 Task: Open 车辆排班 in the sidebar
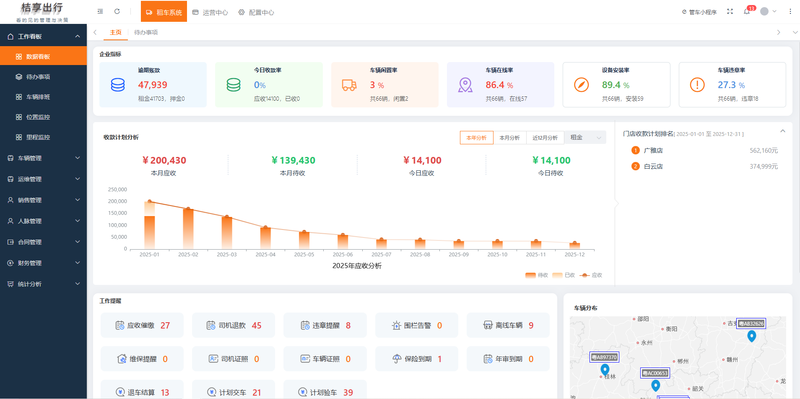tap(43, 97)
